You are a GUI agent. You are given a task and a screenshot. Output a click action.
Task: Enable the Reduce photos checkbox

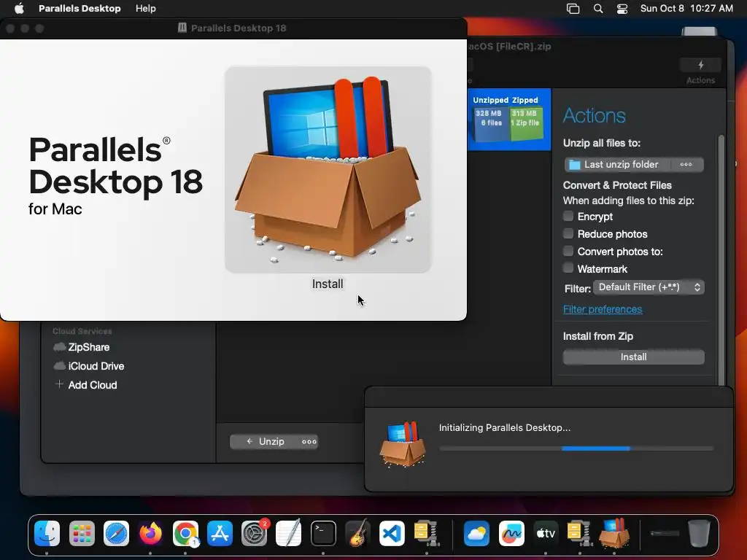click(568, 234)
